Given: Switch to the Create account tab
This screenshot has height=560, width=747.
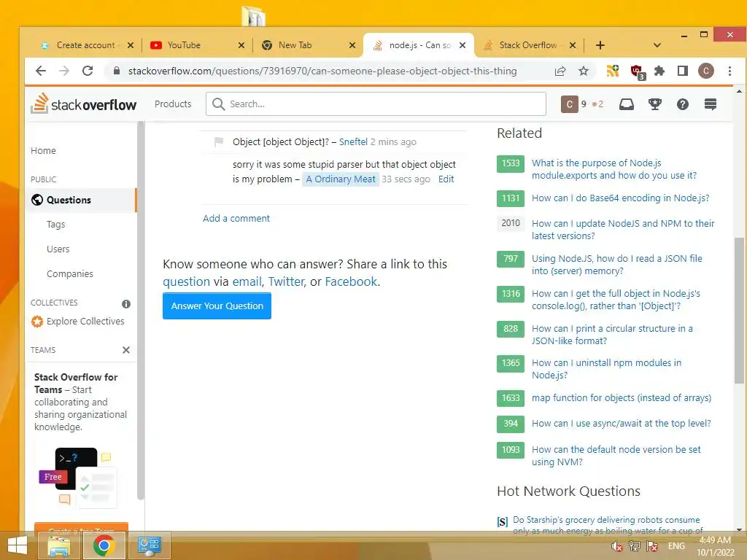Looking at the screenshot, I should coord(86,45).
